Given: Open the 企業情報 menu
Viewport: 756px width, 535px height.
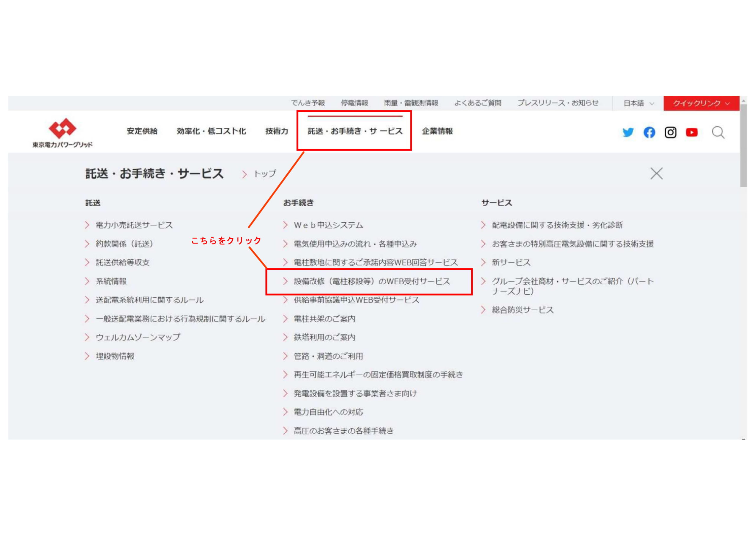Looking at the screenshot, I should pos(437,131).
